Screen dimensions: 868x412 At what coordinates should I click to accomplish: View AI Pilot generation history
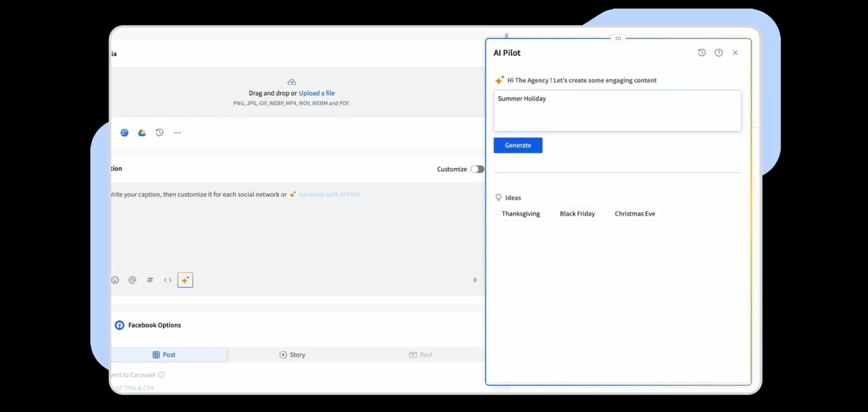coord(702,53)
